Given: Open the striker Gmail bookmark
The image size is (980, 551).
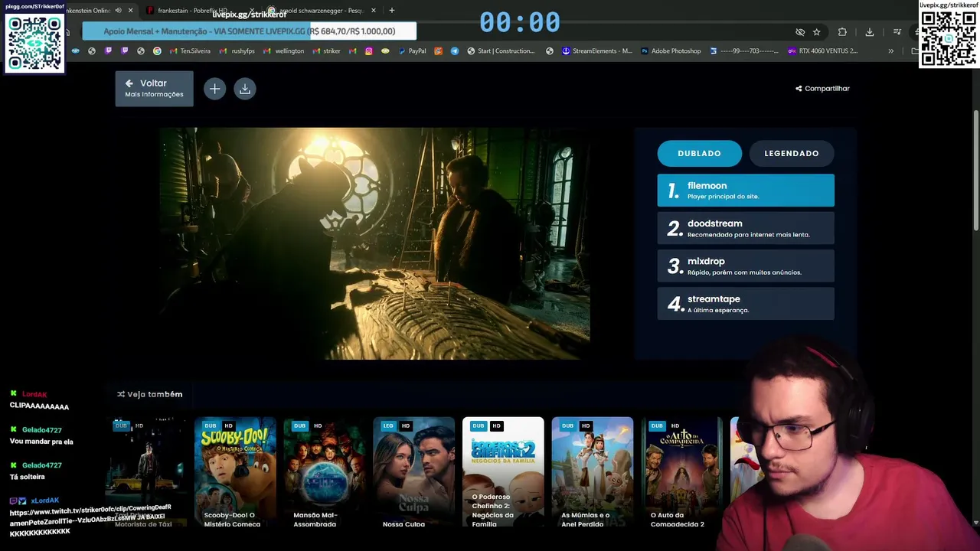Looking at the screenshot, I should [x=326, y=51].
